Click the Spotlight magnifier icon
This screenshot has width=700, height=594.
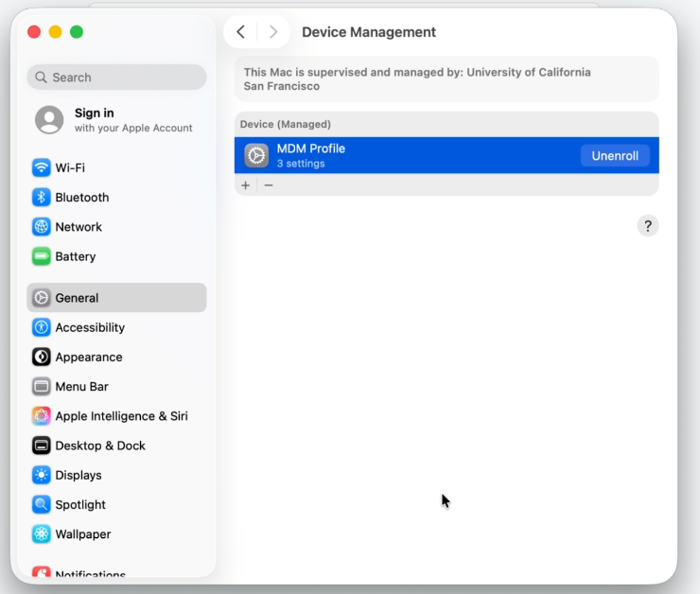[x=41, y=505]
